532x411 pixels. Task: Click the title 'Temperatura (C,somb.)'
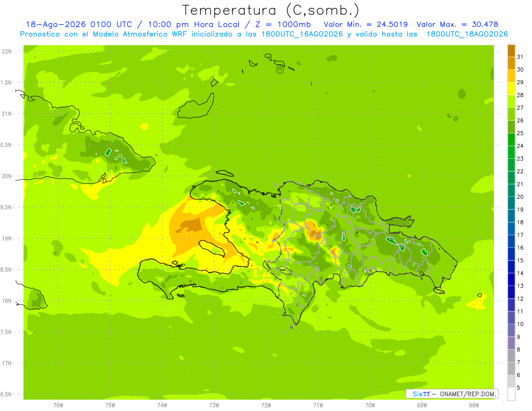(271, 10)
